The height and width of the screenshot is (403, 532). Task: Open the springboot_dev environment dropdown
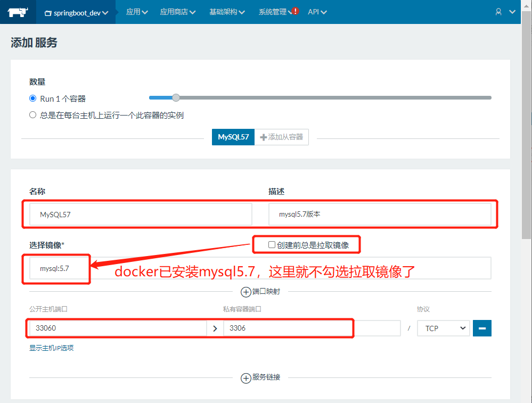point(76,13)
